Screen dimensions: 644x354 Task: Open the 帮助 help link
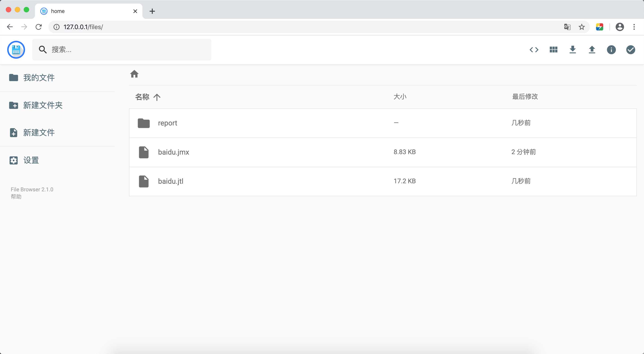[16, 197]
